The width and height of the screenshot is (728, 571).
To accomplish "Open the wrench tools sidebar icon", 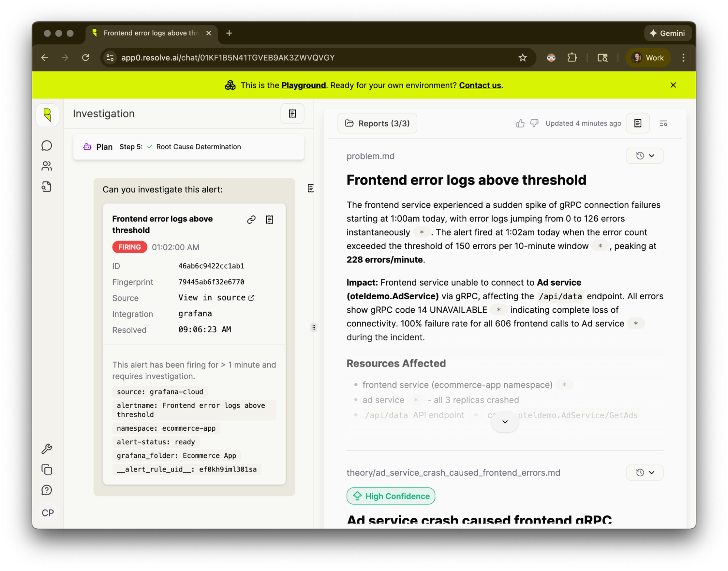I will (47, 449).
